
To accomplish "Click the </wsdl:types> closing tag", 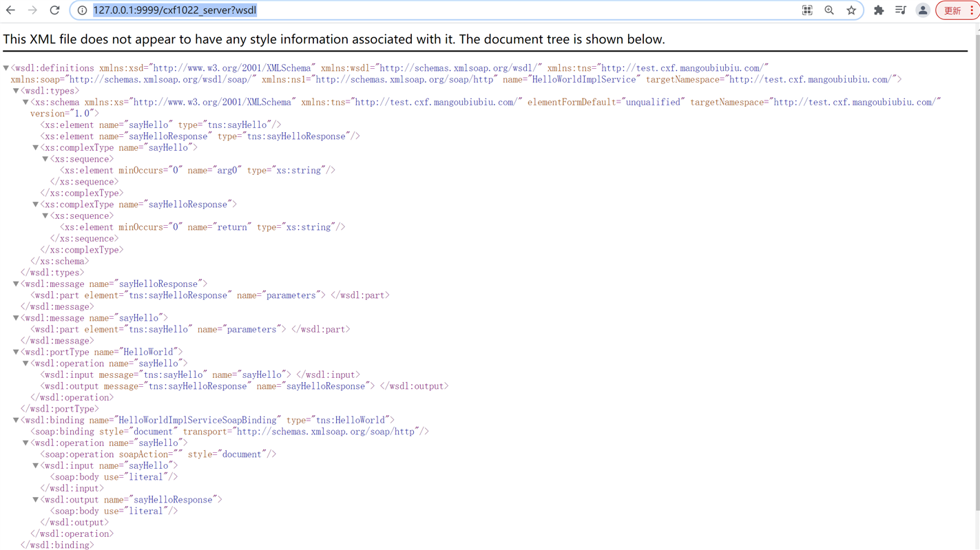I will tap(52, 273).
